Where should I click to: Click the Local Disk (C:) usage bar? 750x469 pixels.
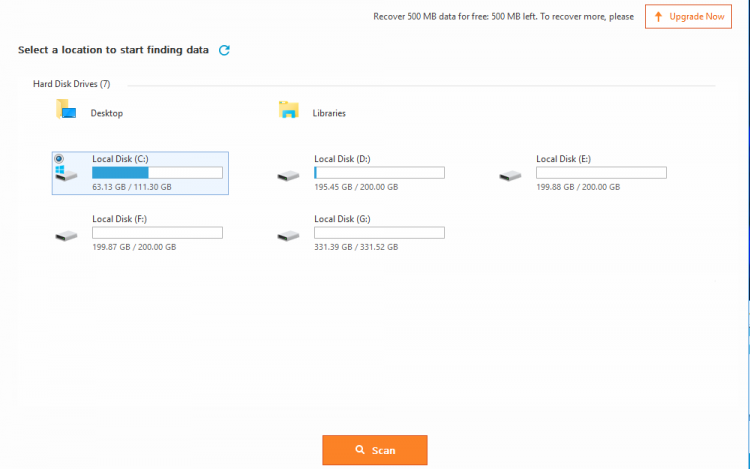(157, 173)
